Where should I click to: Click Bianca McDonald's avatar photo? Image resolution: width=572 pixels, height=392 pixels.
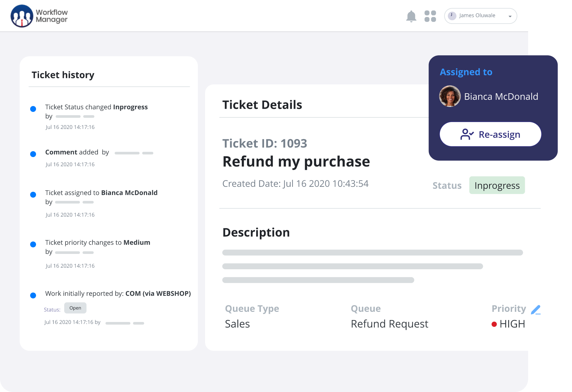point(450,96)
